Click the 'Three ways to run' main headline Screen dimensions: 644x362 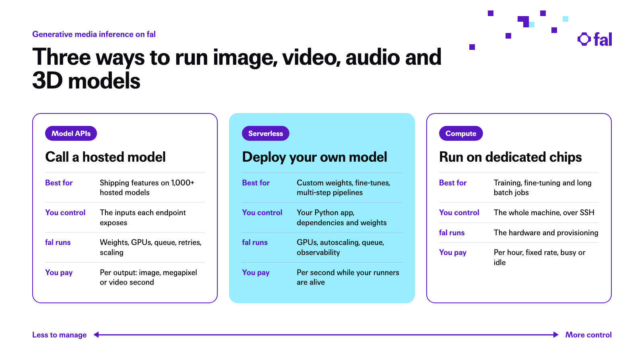(x=237, y=68)
